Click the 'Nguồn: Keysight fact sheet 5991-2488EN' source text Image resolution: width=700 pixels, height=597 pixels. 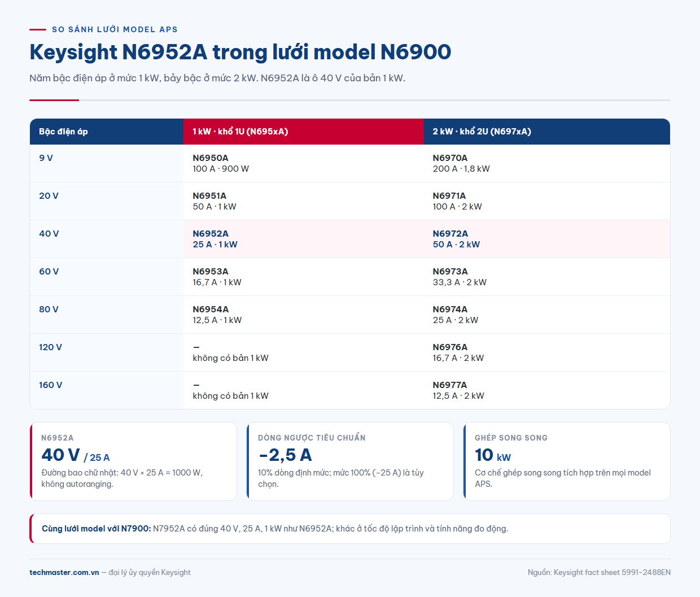pyautogui.click(x=599, y=572)
